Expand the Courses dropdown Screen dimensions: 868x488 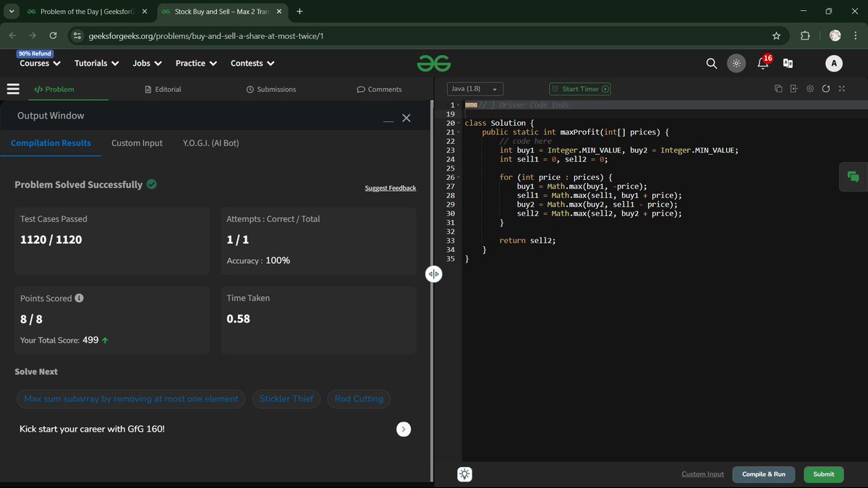(x=40, y=64)
